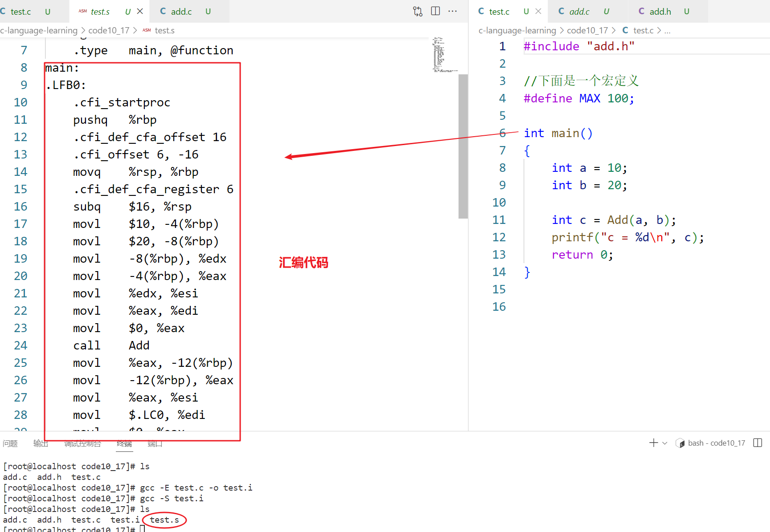This screenshot has width=770, height=532.
Task: Expand the new terminal launch profile dropdown
Action: [x=665, y=443]
